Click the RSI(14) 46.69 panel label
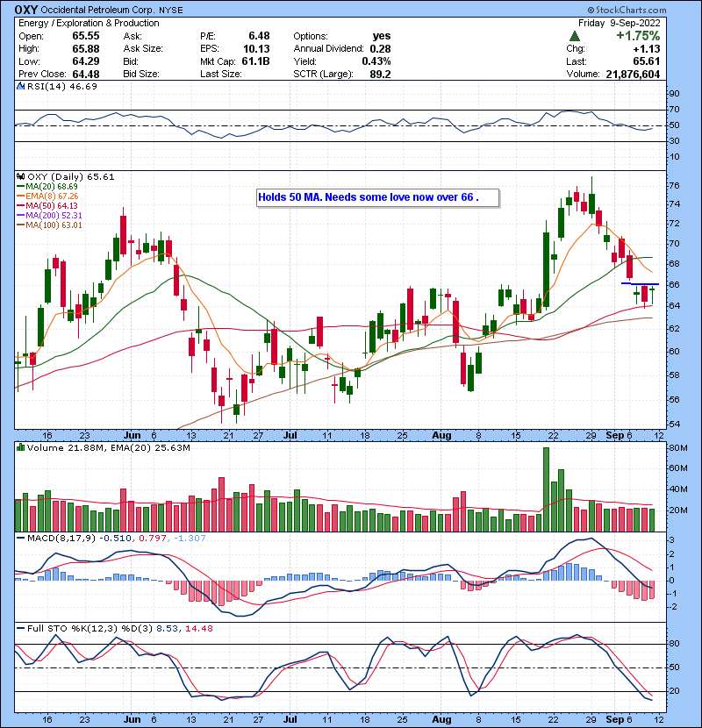702x728 pixels. pos(62,86)
